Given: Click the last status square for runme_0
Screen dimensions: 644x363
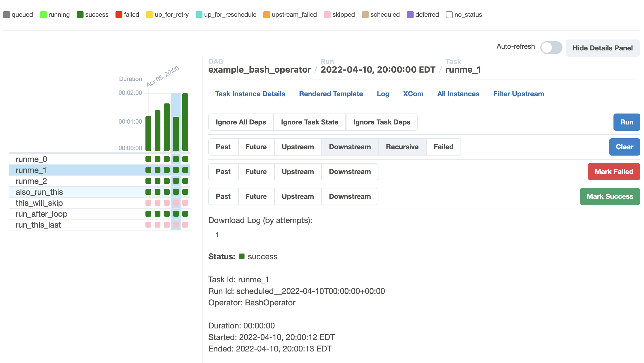Looking at the screenshot, I should [x=185, y=159].
